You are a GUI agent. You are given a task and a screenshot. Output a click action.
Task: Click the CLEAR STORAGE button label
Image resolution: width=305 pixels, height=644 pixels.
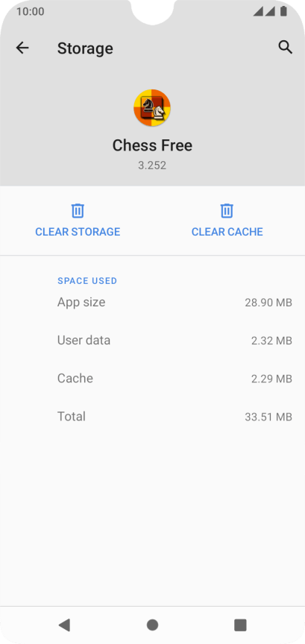coord(78,232)
